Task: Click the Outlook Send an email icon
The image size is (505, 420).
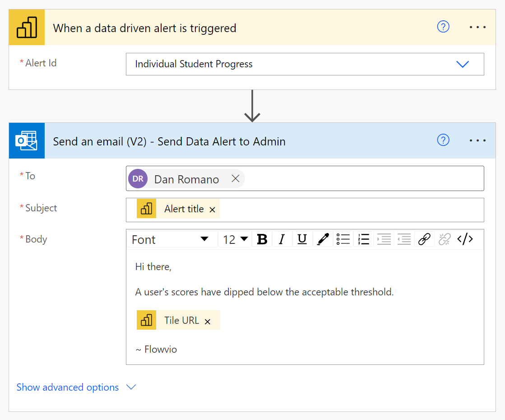Action: click(x=27, y=140)
